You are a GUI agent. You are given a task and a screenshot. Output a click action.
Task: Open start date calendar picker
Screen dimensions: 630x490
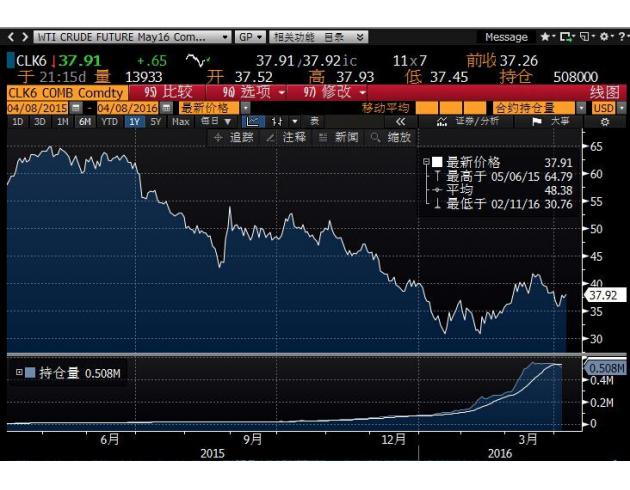[76, 107]
